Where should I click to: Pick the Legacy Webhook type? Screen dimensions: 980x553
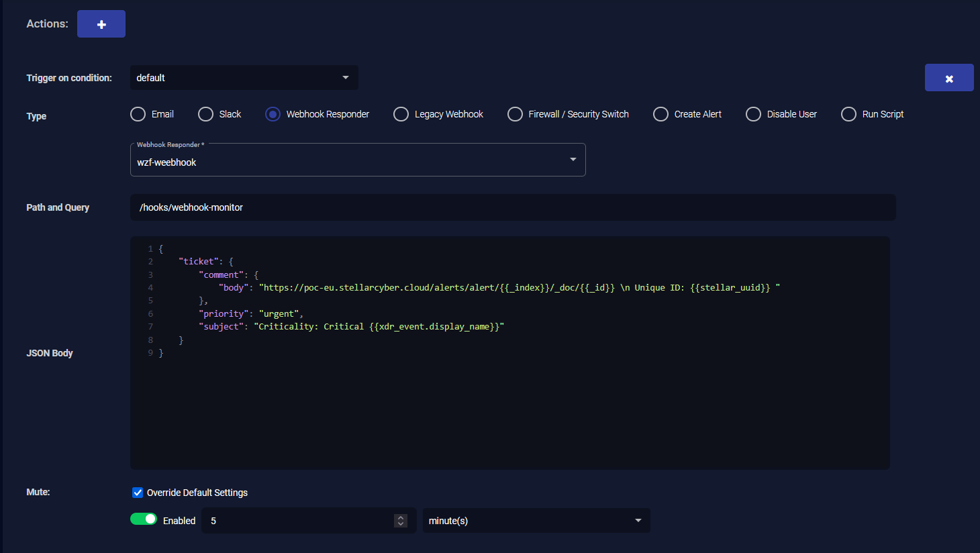pyautogui.click(x=401, y=114)
